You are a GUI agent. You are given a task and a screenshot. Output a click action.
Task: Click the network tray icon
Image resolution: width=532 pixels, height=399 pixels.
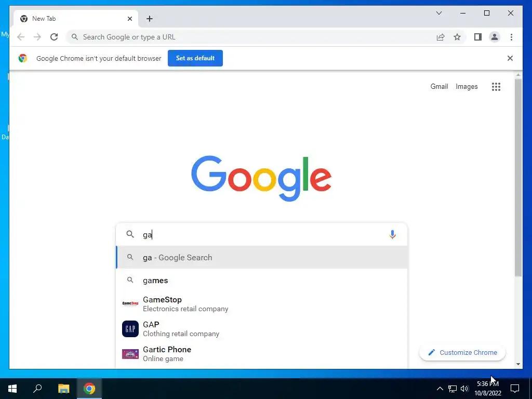click(453, 389)
